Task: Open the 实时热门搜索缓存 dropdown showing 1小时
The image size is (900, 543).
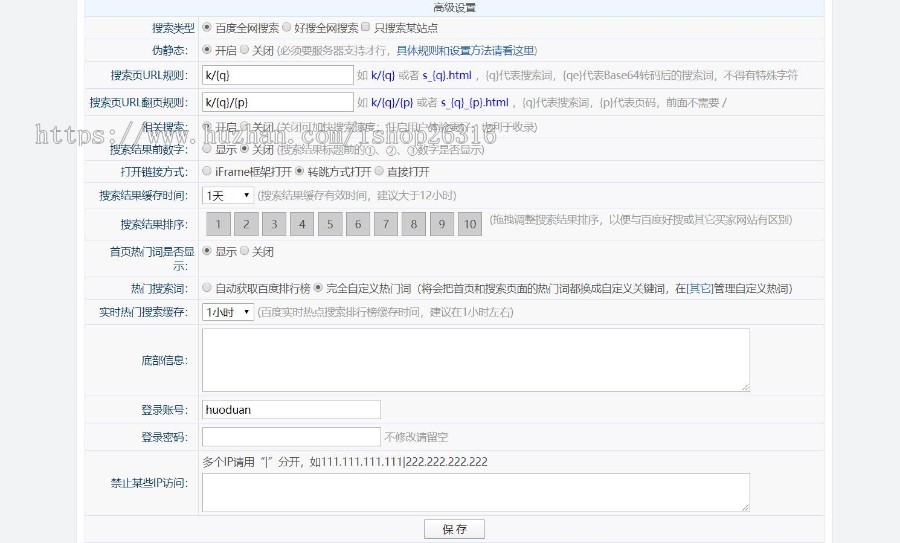Action: tap(228, 312)
